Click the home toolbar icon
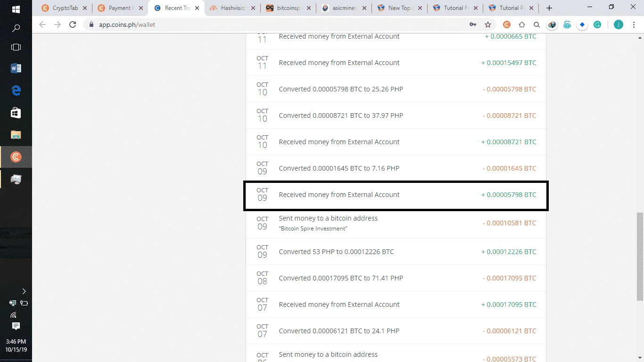Screen dimensions: 644x362 point(522,25)
